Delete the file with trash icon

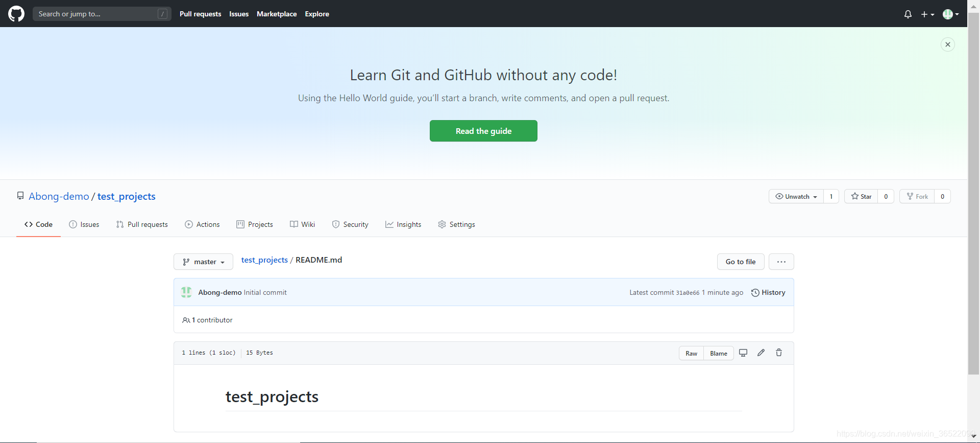point(779,353)
